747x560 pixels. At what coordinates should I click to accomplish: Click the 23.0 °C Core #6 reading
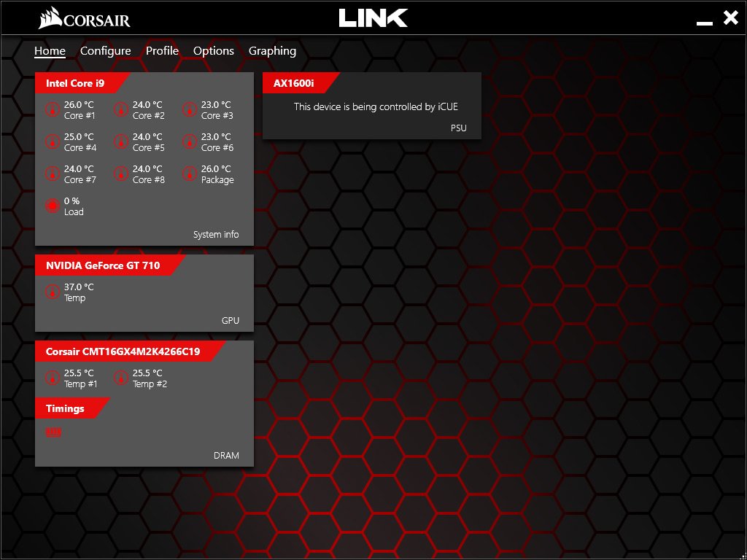[216, 136]
